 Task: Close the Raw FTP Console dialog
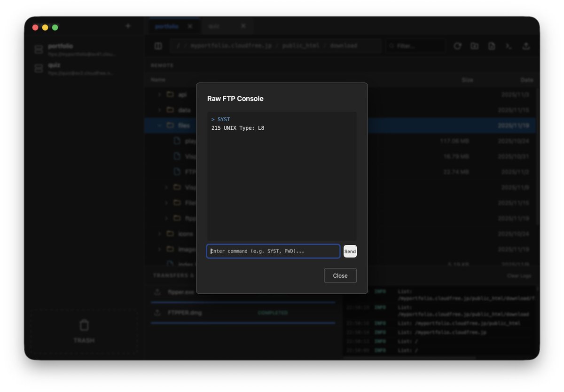coord(340,275)
